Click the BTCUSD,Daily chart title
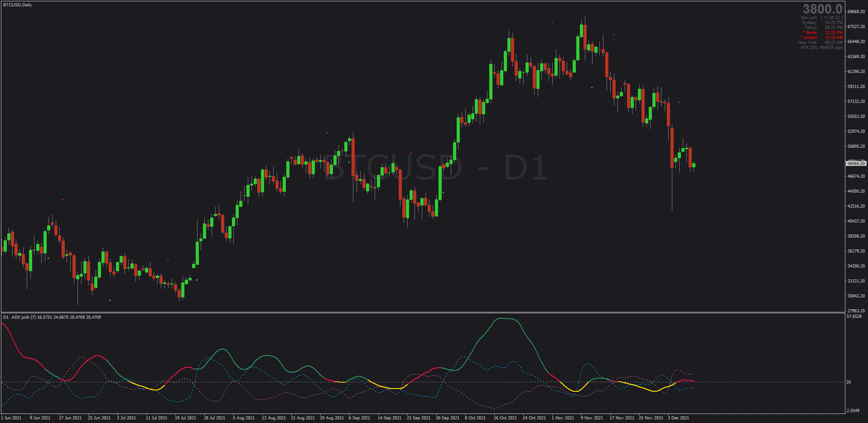The image size is (868, 423). pyautogui.click(x=18, y=5)
